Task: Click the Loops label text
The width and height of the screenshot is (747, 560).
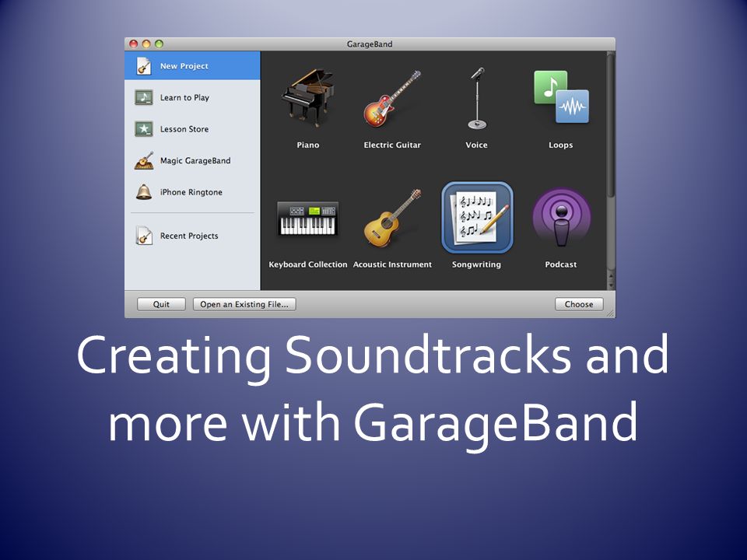Action: [x=561, y=145]
